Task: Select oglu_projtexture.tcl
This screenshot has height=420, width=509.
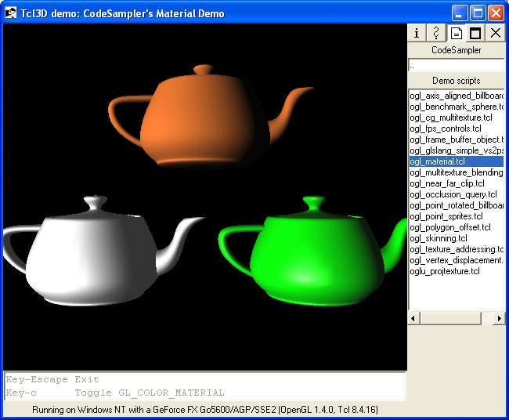Action: click(457, 271)
